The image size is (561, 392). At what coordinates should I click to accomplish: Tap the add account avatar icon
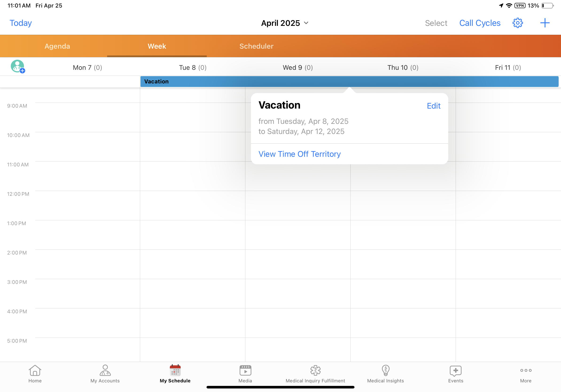(x=18, y=67)
